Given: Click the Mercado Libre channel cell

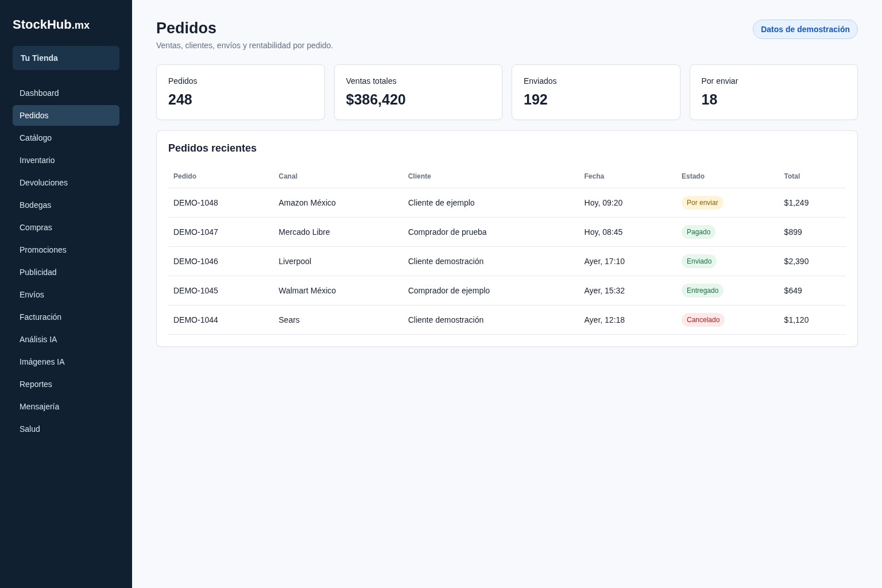Looking at the screenshot, I should 304,232.
